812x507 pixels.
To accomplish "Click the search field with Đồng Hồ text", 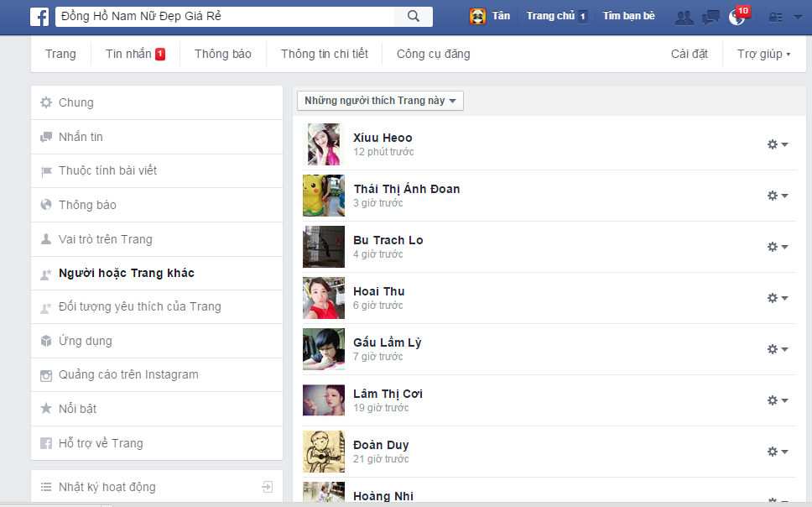I will pos(226,16).
